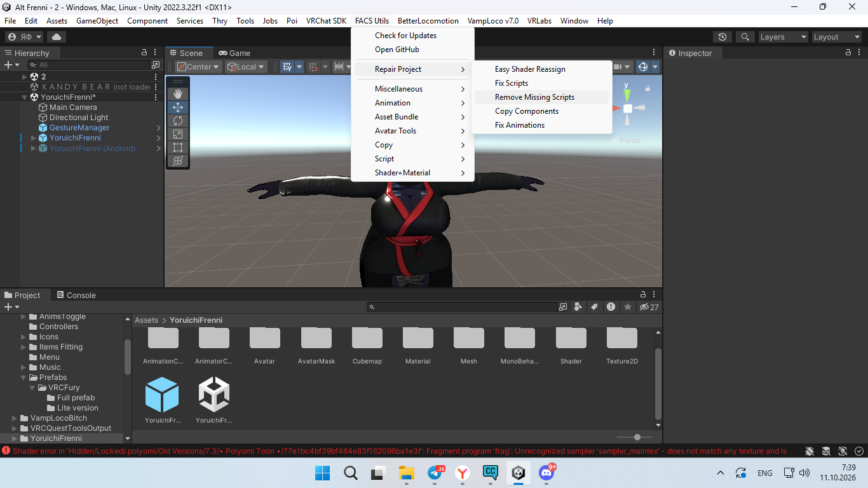Screen dimensions: 868x488
Task: Click the cloud services icon
Action: coord(57,37)
